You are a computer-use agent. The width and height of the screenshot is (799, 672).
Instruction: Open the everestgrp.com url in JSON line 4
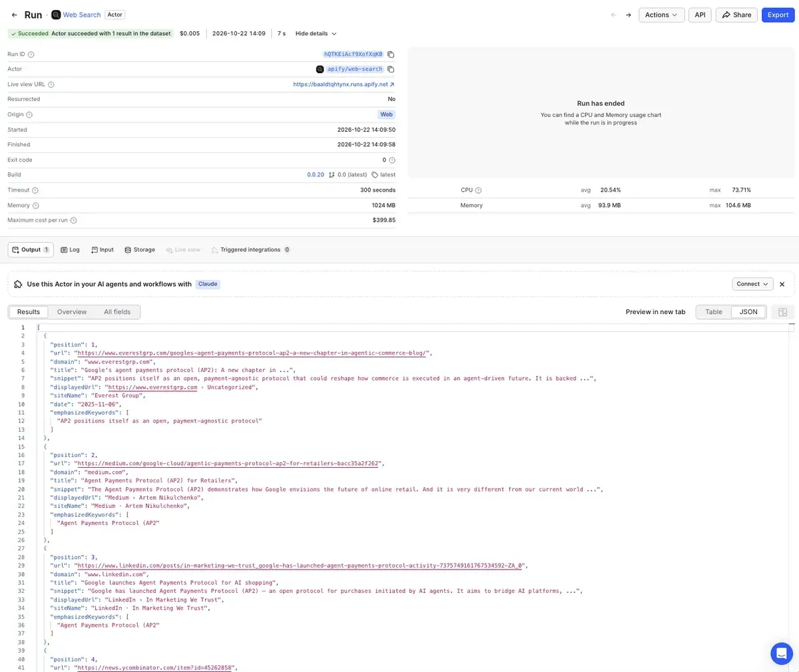point(253,353)
